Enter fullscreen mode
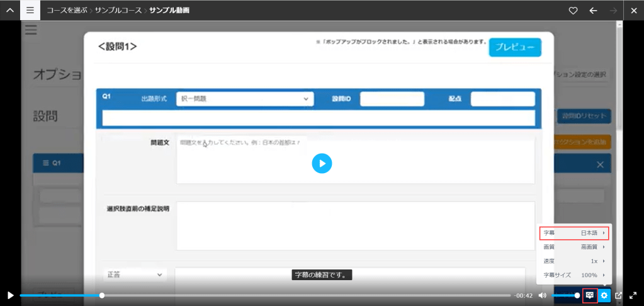The image size is (644, 306). click(633, 295)
